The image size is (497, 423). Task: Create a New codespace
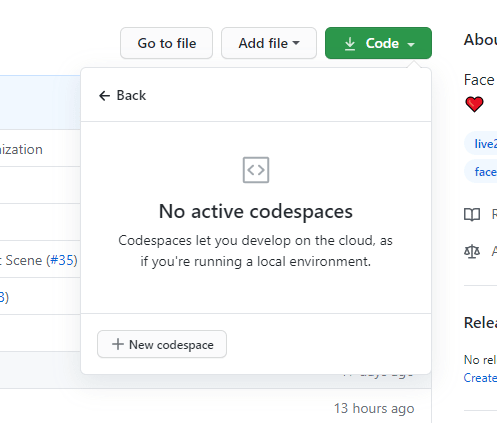162,344
